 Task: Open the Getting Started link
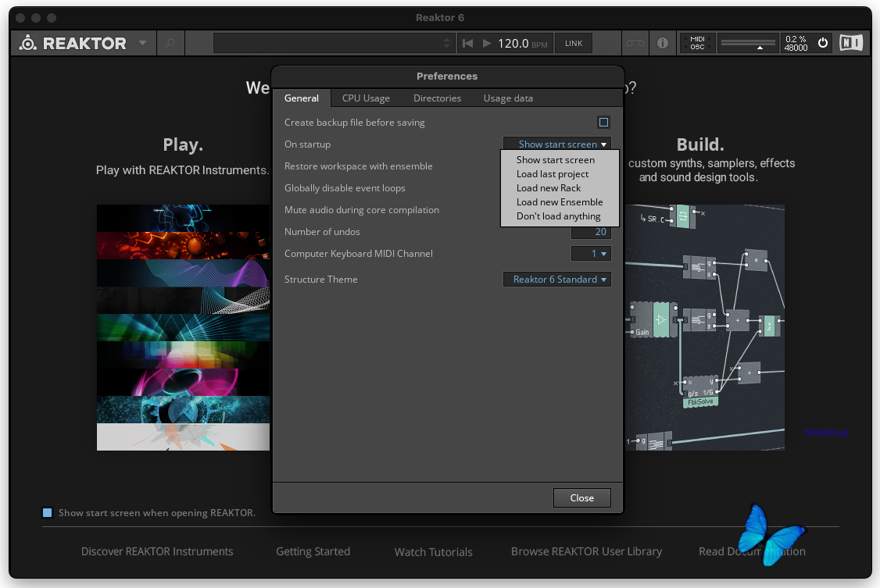(313, 551)
